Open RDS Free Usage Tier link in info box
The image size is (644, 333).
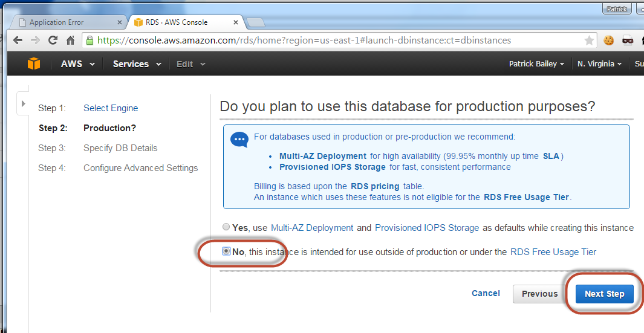(526, 197)
